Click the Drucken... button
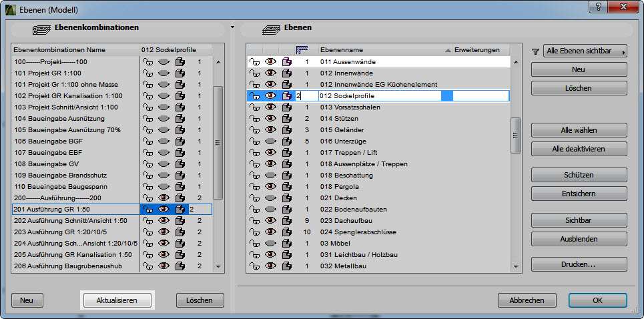This screenshot has width=644, height=319. pyautogui.click(x=579, y=264)
